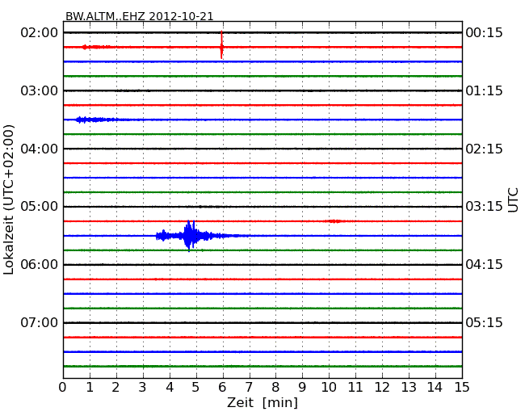Viewport: 525px width, 420px height.
Task: Click the 01:15 UTC label
Action: (x=484, y=90)
